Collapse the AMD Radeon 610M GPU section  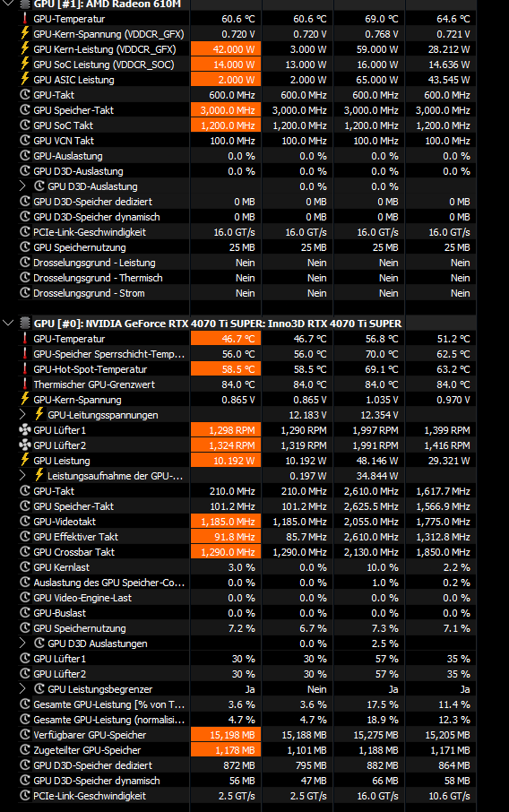coord(8,4)
